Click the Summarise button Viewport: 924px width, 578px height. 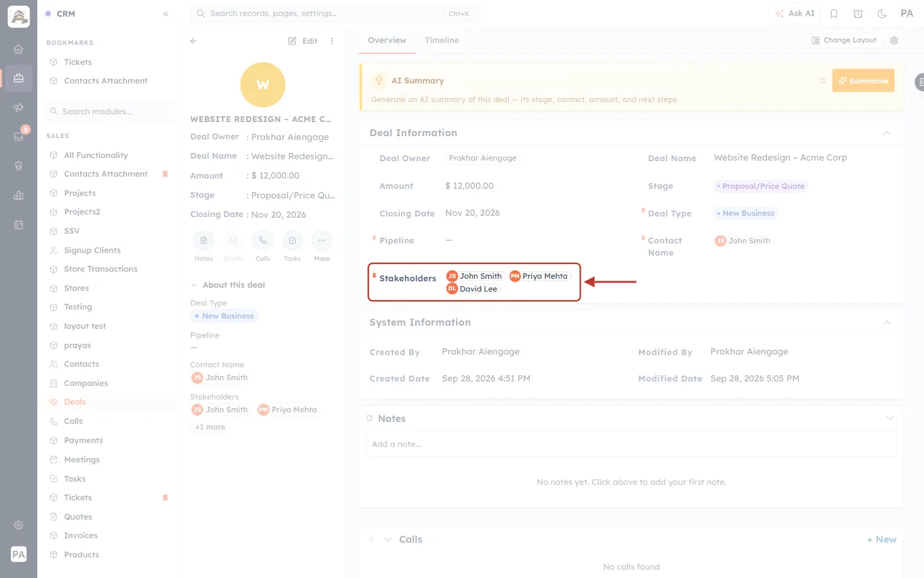pyautogui.click(x=863, y=80)
